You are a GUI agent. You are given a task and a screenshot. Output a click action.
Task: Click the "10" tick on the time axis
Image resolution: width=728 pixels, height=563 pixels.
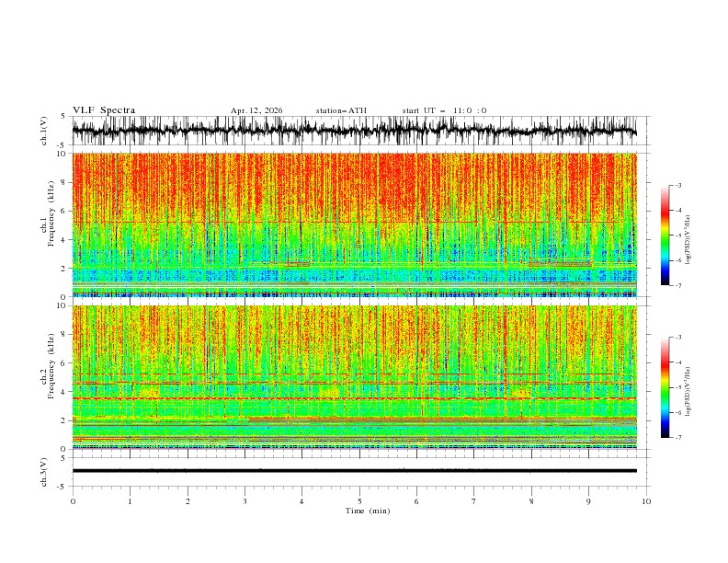click(x=646, y=501)
